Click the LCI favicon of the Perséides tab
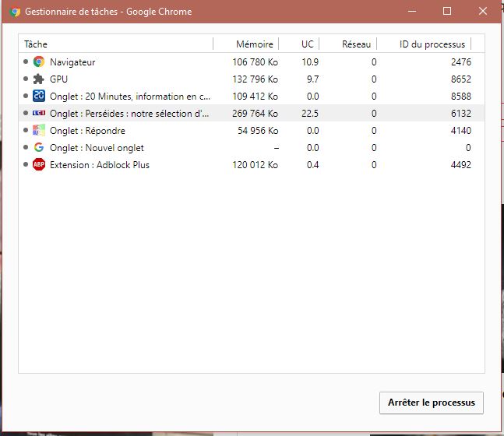The width and height of the screenshot is (504, 436). [39, 113]
